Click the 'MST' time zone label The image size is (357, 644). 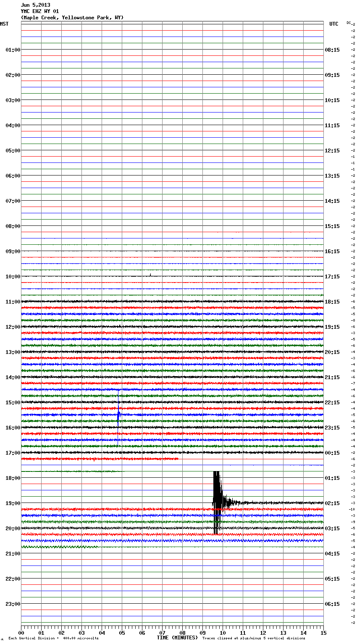click(x=4, y=24)
